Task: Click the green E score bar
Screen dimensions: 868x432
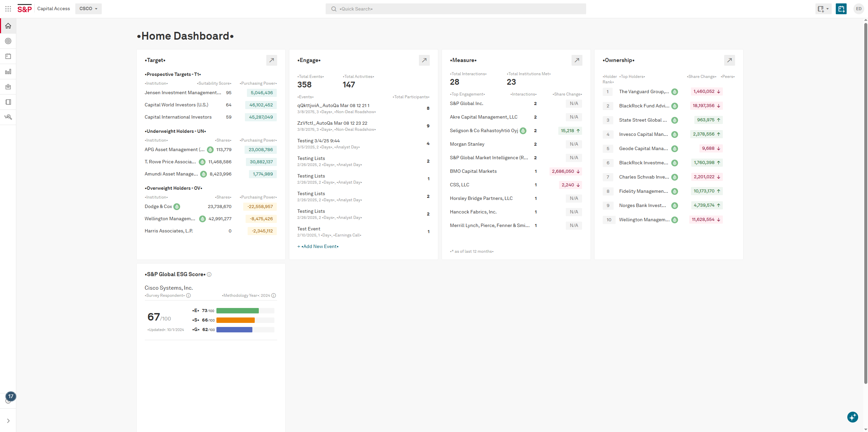Action: (237, 311)
